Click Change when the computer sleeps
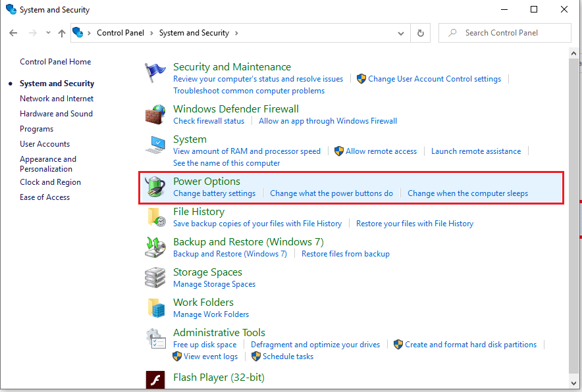582x392 pixels. (x=467, y=193)
